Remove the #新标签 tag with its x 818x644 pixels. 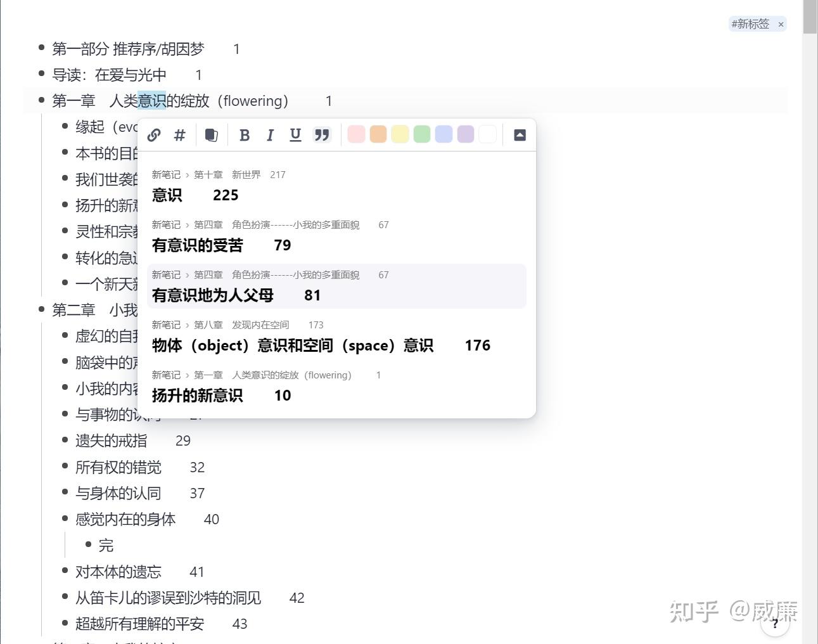[x=781, y=24]
